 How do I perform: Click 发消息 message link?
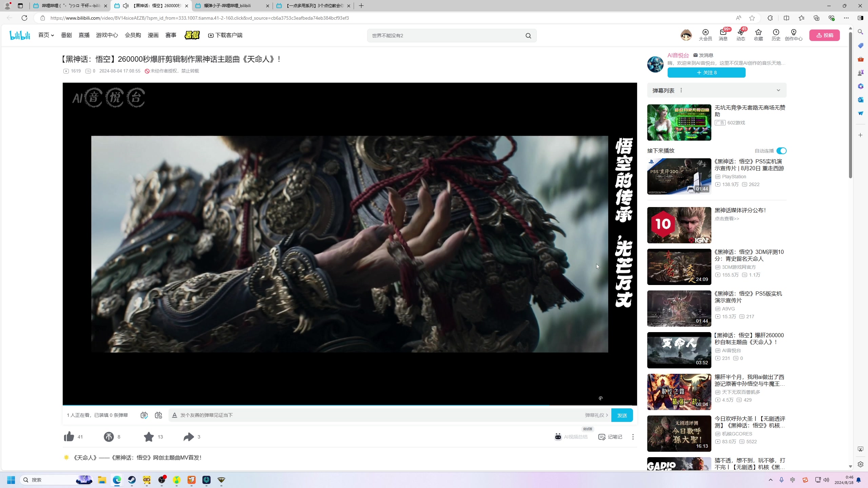(x=703, y=55)
